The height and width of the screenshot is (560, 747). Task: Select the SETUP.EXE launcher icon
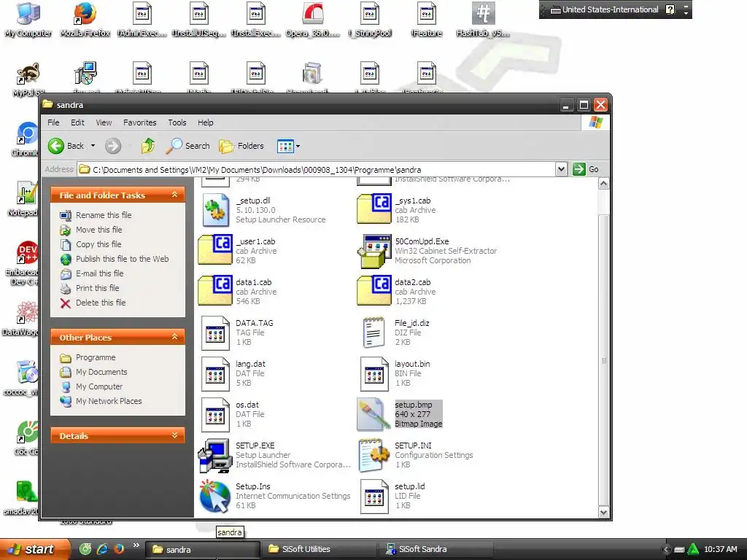pyautogui.click(x=215, y=456)
